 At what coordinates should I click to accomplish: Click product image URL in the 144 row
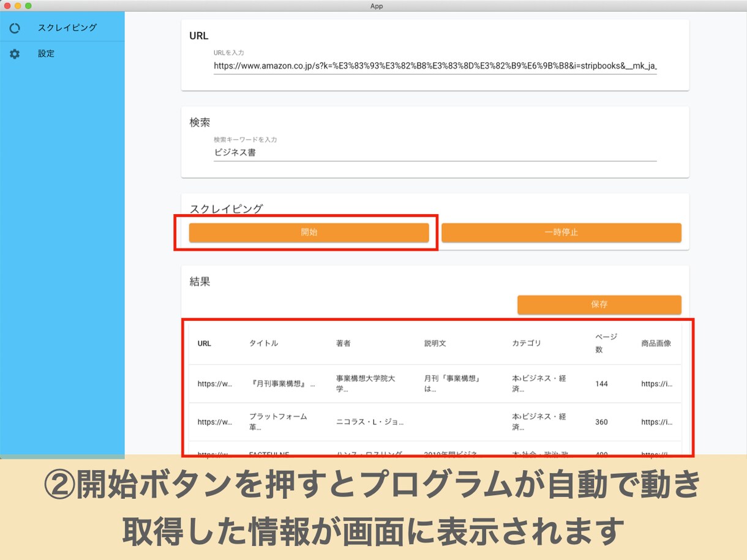656,384
